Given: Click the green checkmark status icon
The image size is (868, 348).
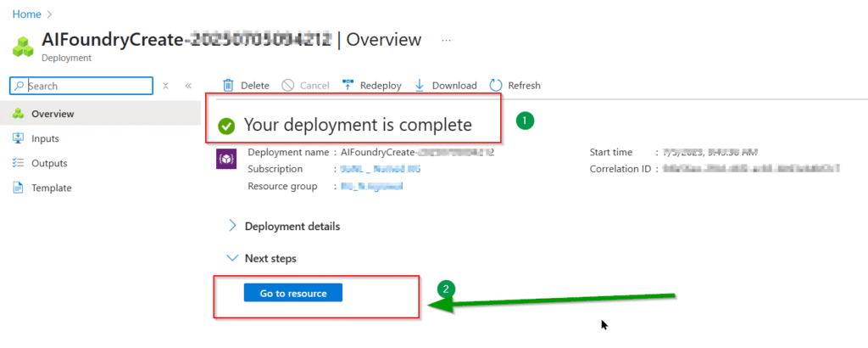Looking at the screenshot, I should pyautogui.click(x=225, y=126).
